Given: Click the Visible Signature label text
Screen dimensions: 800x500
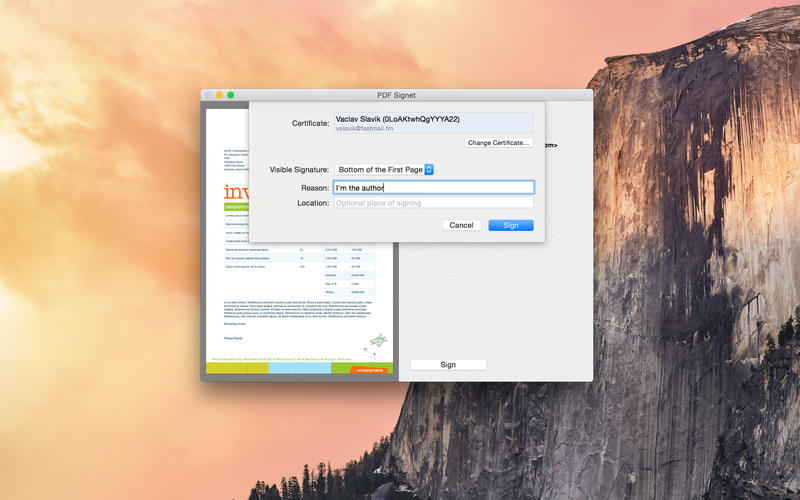Looking at the screenshot, I should (x=299, y=170).
